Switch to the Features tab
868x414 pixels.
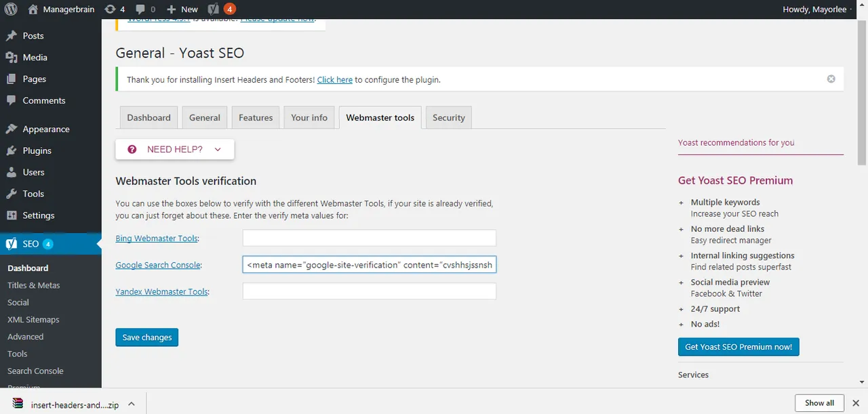(x=256, y=117)
